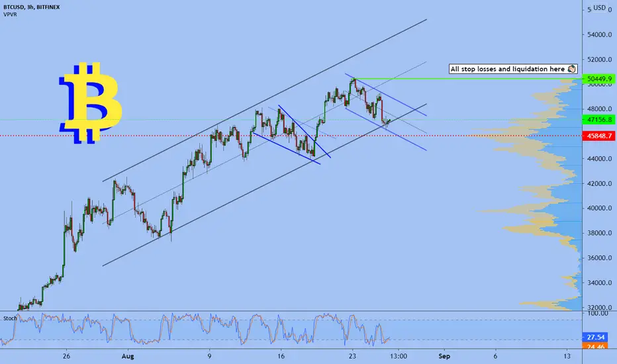Click the 48000.0 price axis value
The width and height of the screenshot is (617, 364).
pos(599,109)
